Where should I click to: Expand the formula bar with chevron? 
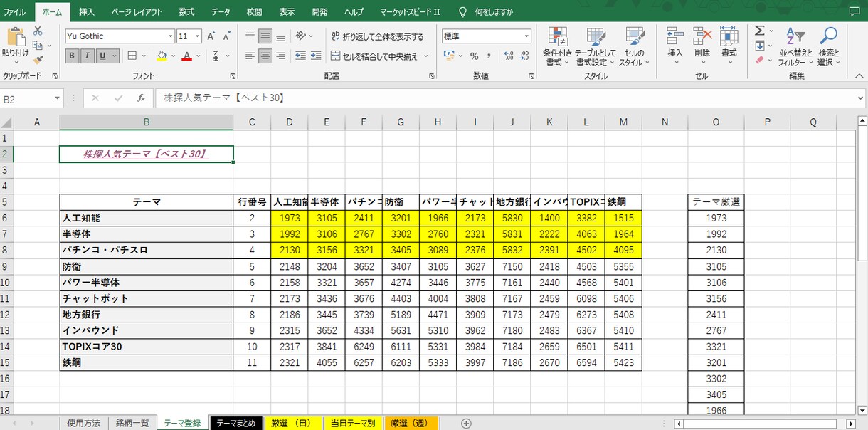[861, 98]
